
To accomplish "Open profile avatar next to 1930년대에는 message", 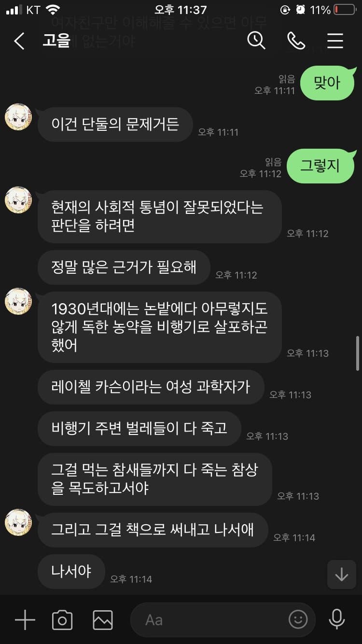I will 18,301.
